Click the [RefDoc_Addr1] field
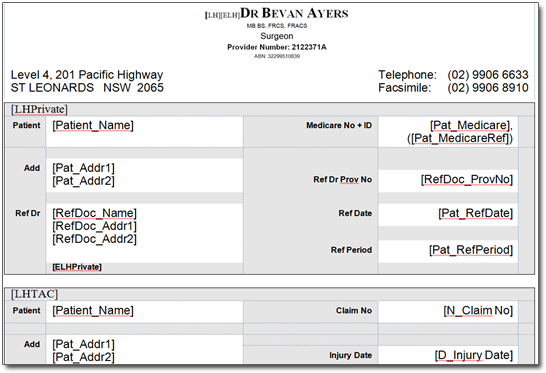546x373 pixels. pos(94,226)
